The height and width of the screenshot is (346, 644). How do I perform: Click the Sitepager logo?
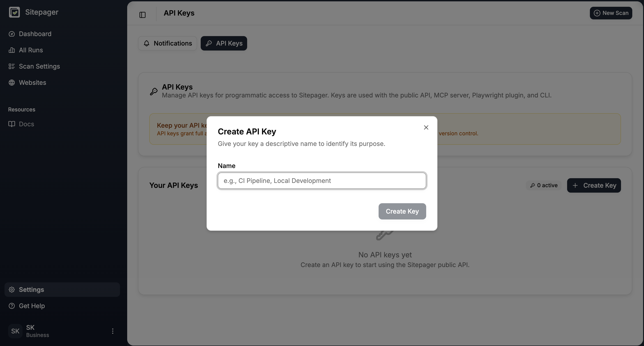[x=33, y=12]
